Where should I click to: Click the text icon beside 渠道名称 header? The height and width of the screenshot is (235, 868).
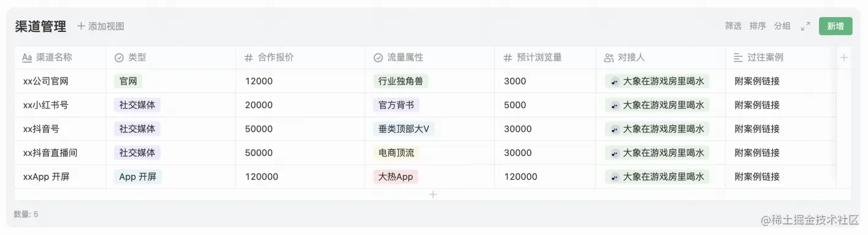click(x=27, y=58)
